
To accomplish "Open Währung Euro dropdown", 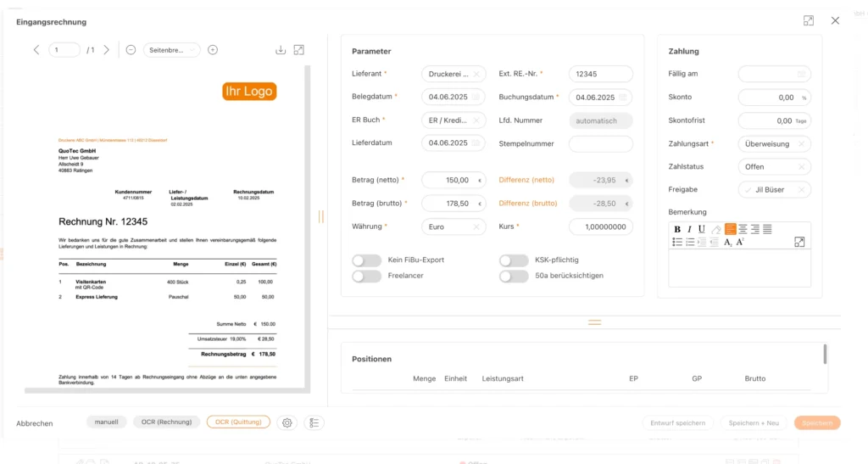I will pos(453,227).
